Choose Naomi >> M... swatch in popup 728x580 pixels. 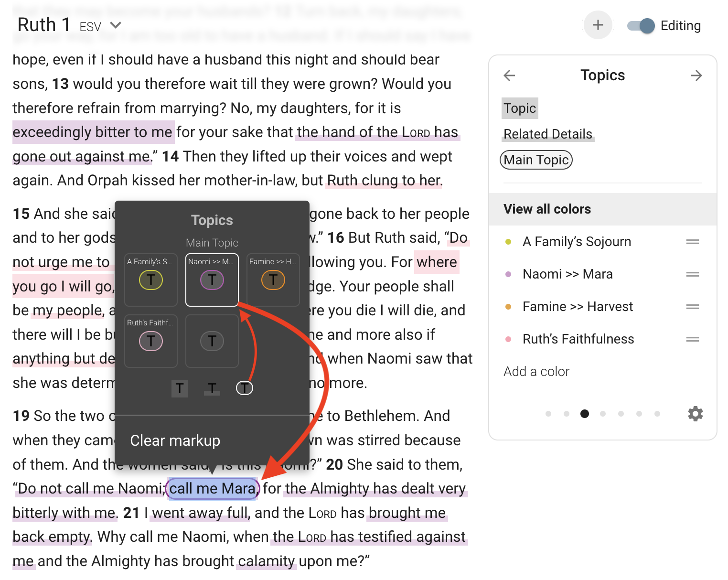click(212, 280)
